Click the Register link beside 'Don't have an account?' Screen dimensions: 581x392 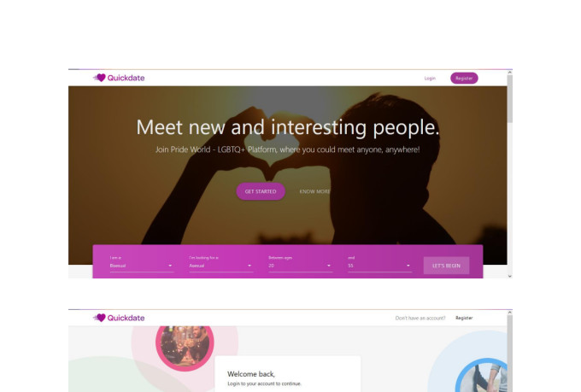coord(464,318)
